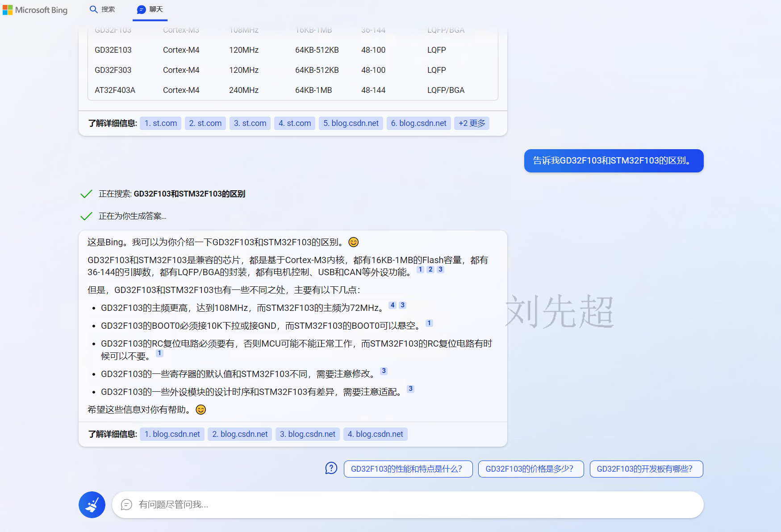Open bottom source 4. blog.csdn.net
The width and height of the screenshot is (781, 532).
[x=376, y=434]
